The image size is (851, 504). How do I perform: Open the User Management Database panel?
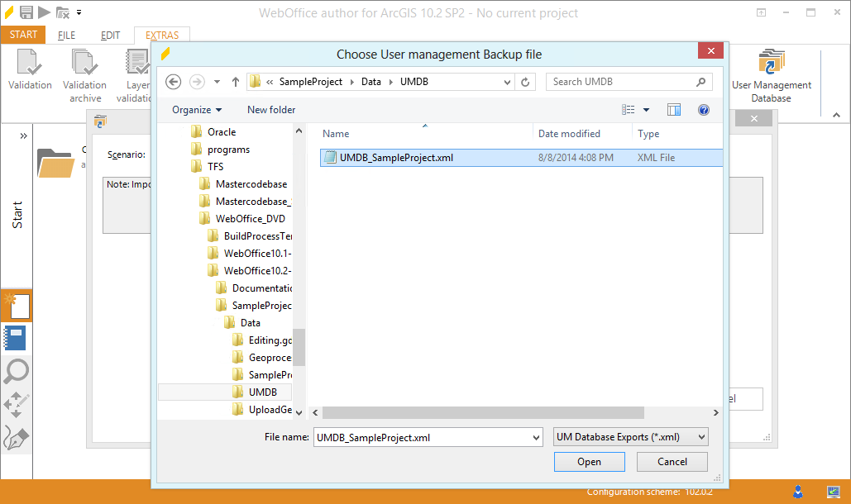point(771,74)
